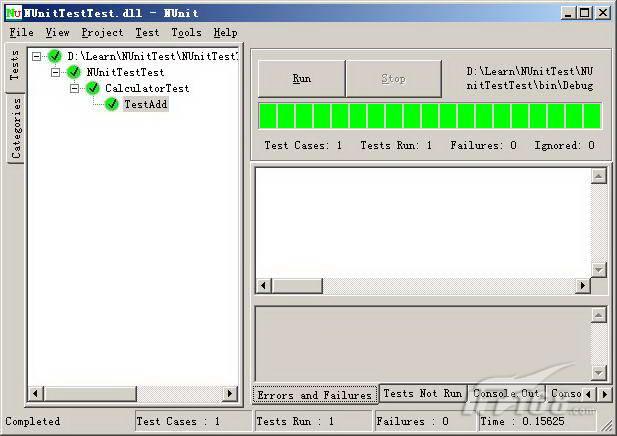This screenshot has width=617, height=436.
Task: Open the Project menu
Action: click(x=102, y=32)
